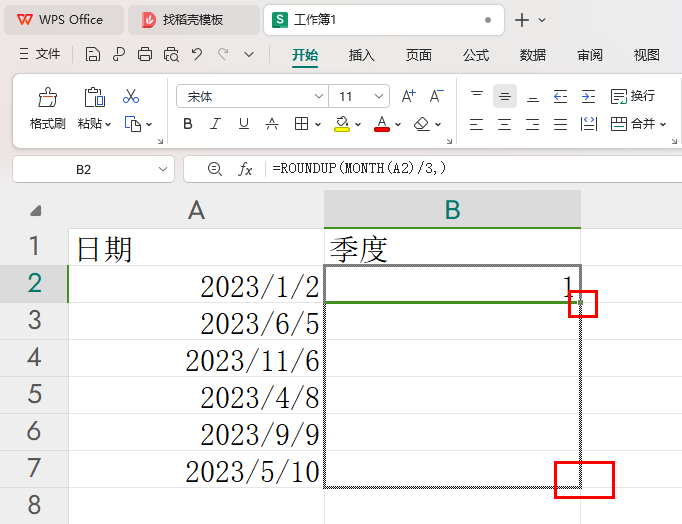Click the Print icon
This screenshot has width=682, height=524.
[145, 55]
